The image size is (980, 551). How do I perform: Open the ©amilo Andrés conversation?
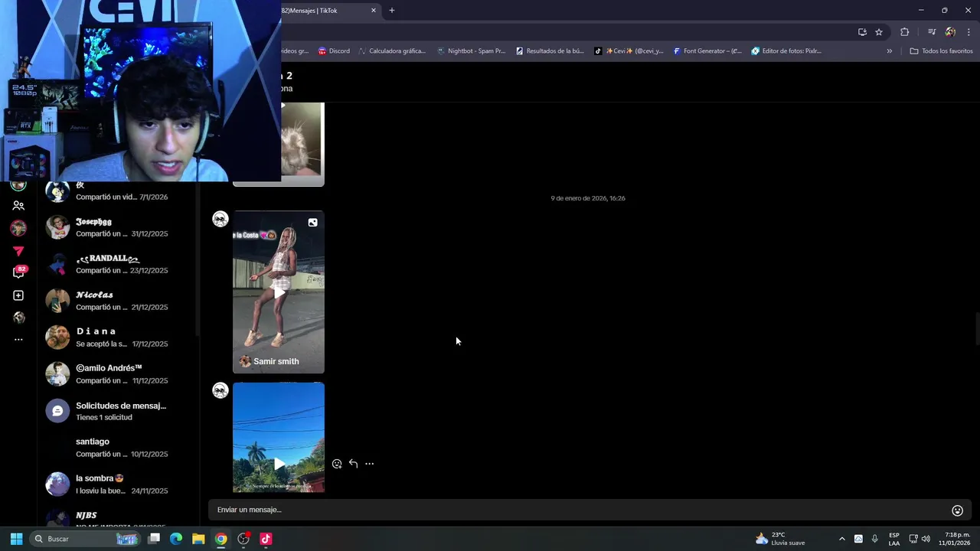(x=117, y=374)
